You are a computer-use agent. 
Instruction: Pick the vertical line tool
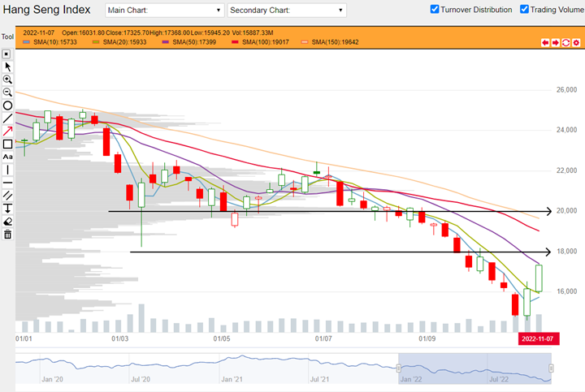coord(7,170)
